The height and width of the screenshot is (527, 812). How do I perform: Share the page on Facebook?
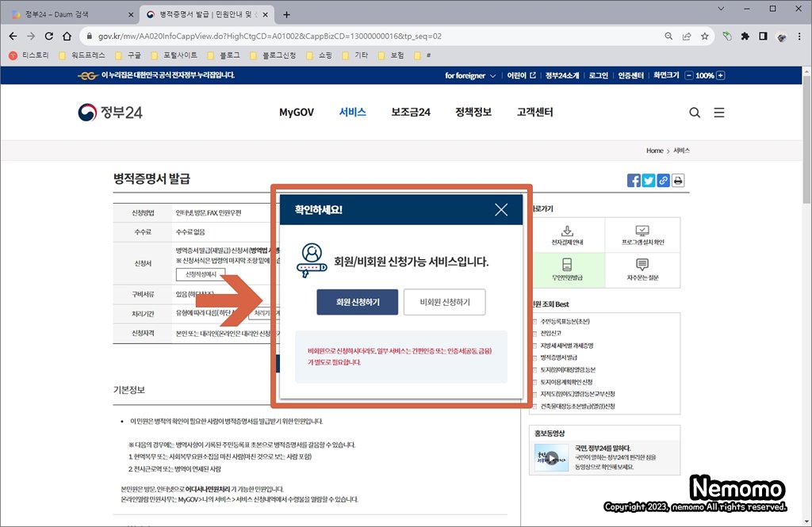click(x=634, y=180)
